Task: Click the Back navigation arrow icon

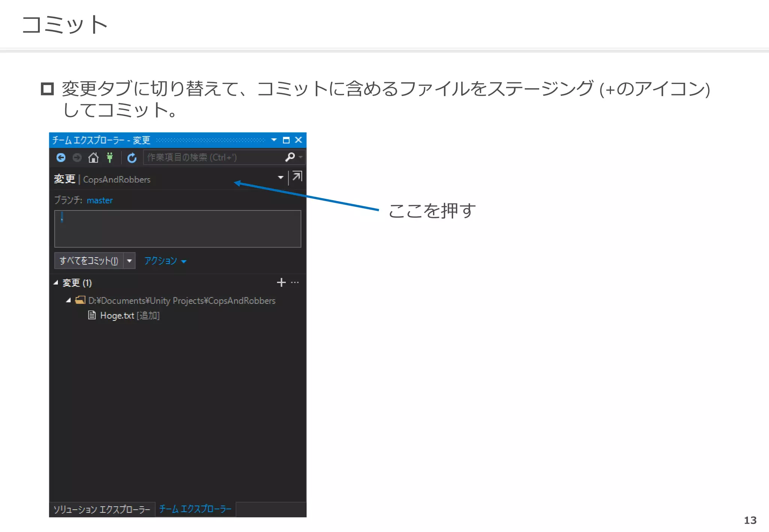Action: (61, 158)
